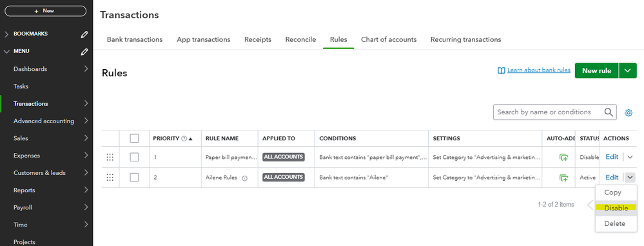Expand the Transactions submenu chevron
This screenshot has height=246, width=644.
coord(86,103)
